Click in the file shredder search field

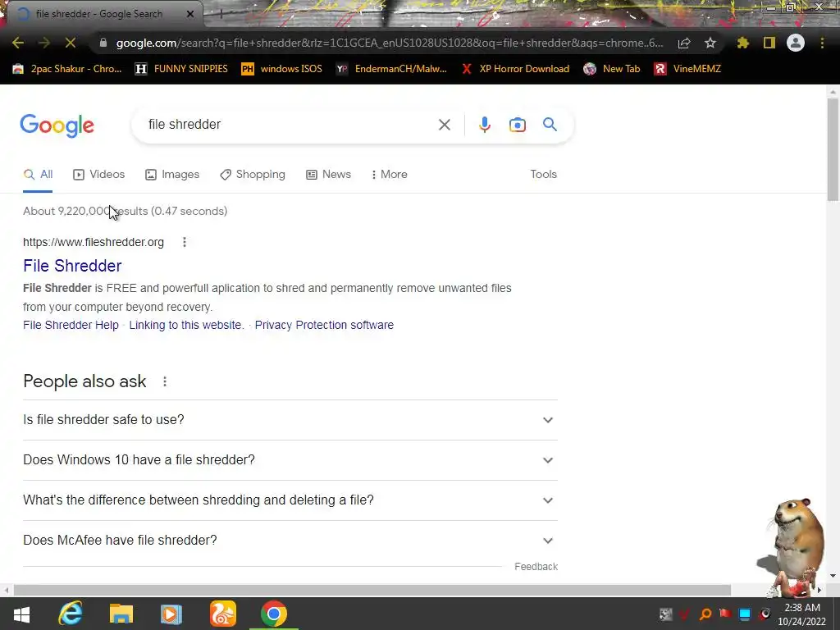pyautogui.click(x=290, y=125)
